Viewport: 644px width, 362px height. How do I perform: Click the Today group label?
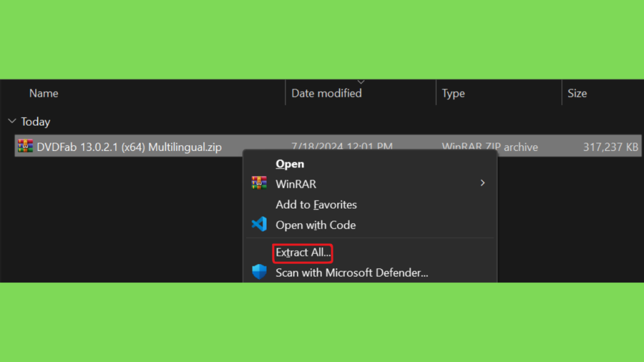[x=36, y=121]
